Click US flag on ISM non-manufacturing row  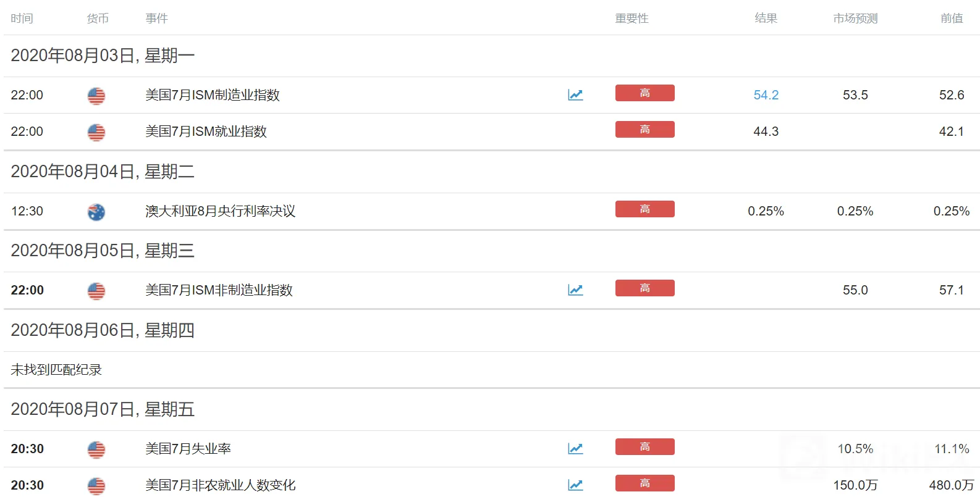(96, 291)
